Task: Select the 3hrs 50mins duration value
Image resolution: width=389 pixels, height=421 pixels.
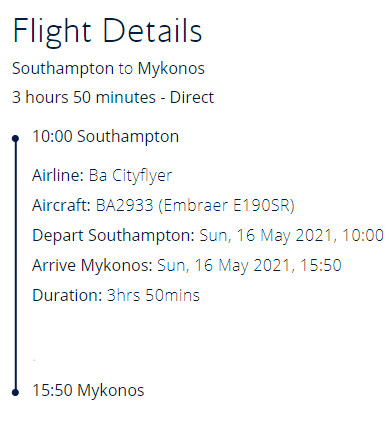Action: tap(153, 296)
